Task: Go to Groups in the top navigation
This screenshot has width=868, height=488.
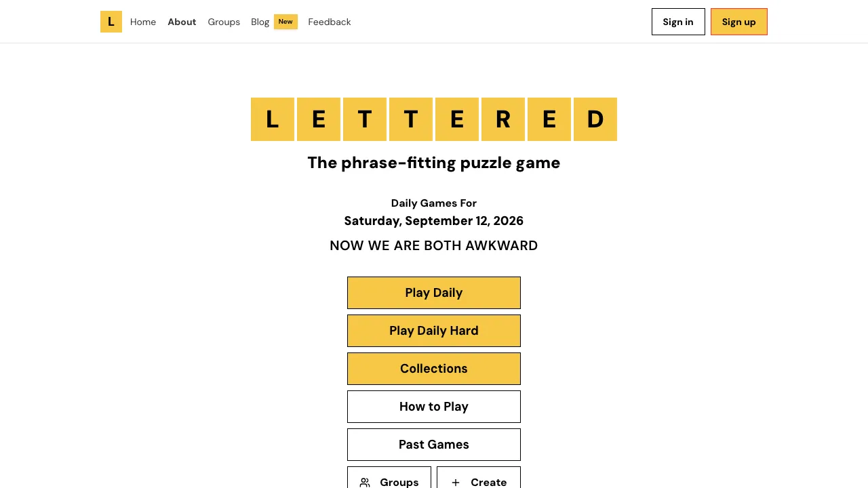Action: pos(224,22)
